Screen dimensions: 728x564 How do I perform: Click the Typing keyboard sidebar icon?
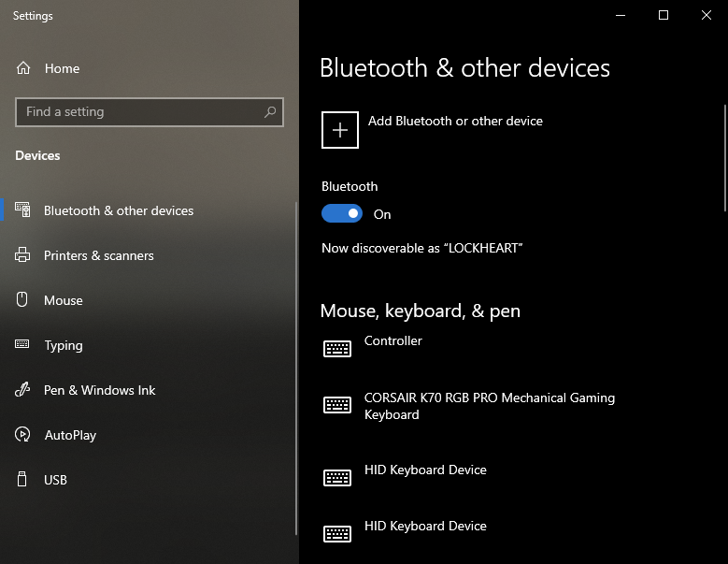[21, 344]
